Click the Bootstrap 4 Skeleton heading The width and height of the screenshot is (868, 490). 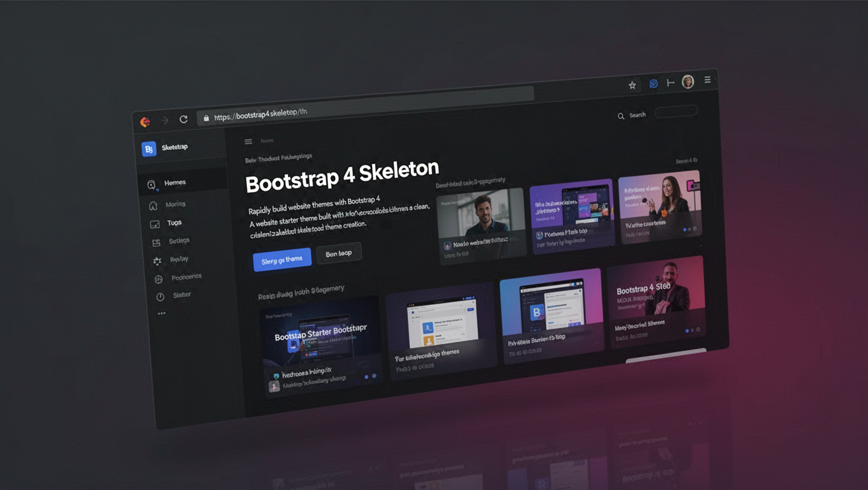coord(343,176)
